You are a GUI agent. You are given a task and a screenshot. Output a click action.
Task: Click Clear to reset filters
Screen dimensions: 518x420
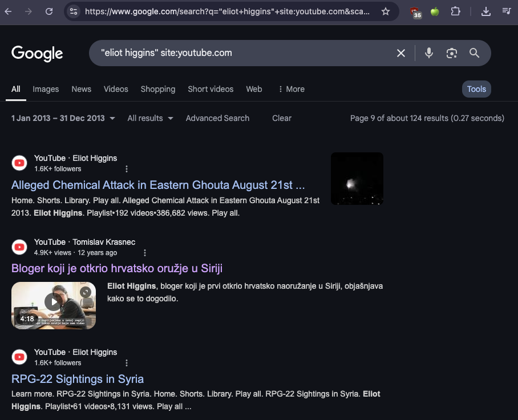click(x=282, y=118)
